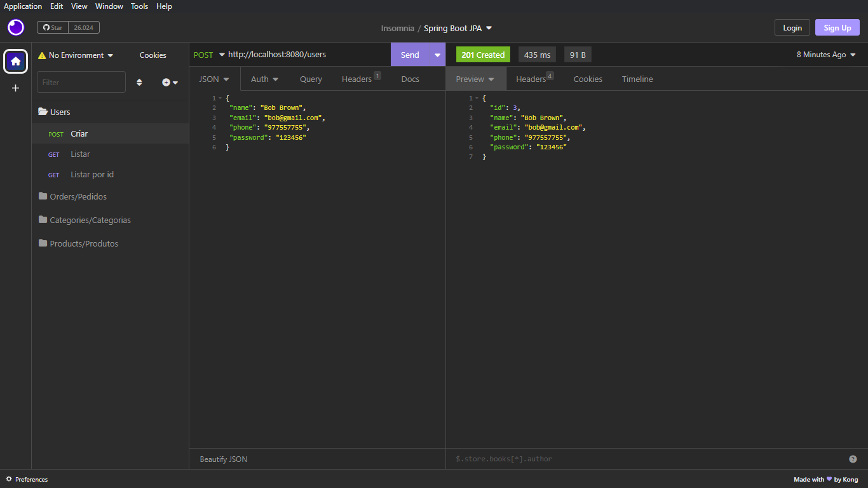The width and height of the screenshot is (868, 488).
Task: Open the Send options dropdown arrow
Action: point(437,55)
